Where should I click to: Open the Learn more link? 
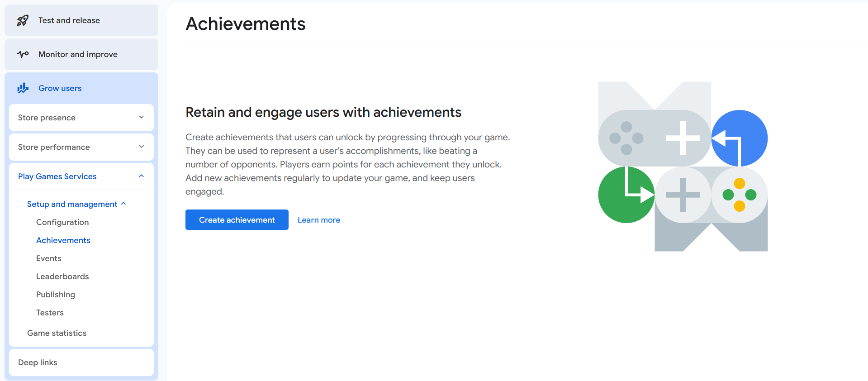pos(319,220)
